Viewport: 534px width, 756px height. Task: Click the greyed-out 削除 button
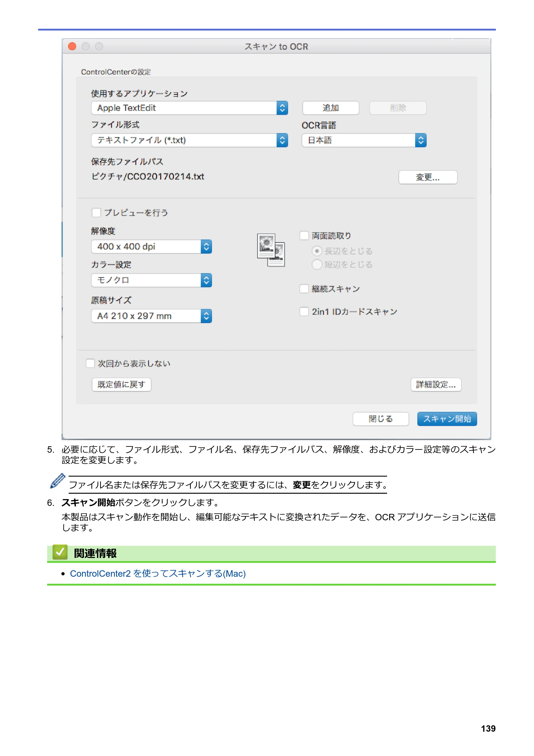pos(398,108)
